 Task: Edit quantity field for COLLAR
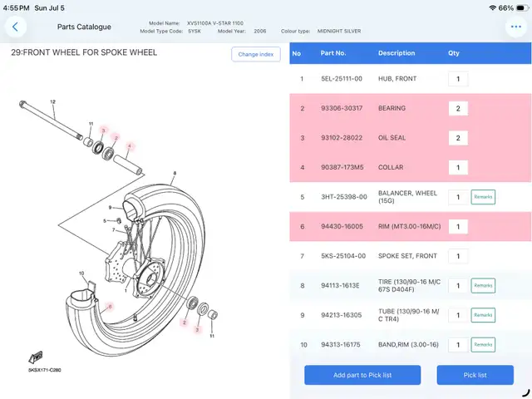[x=458, y=167]
